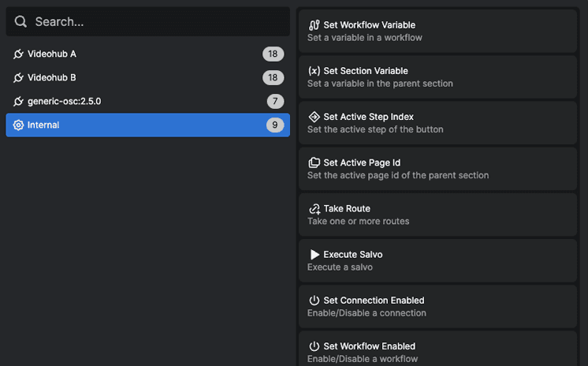Choose the Set Section Variable action
This screenshot has width=588, height=366.
click(437, 77)
